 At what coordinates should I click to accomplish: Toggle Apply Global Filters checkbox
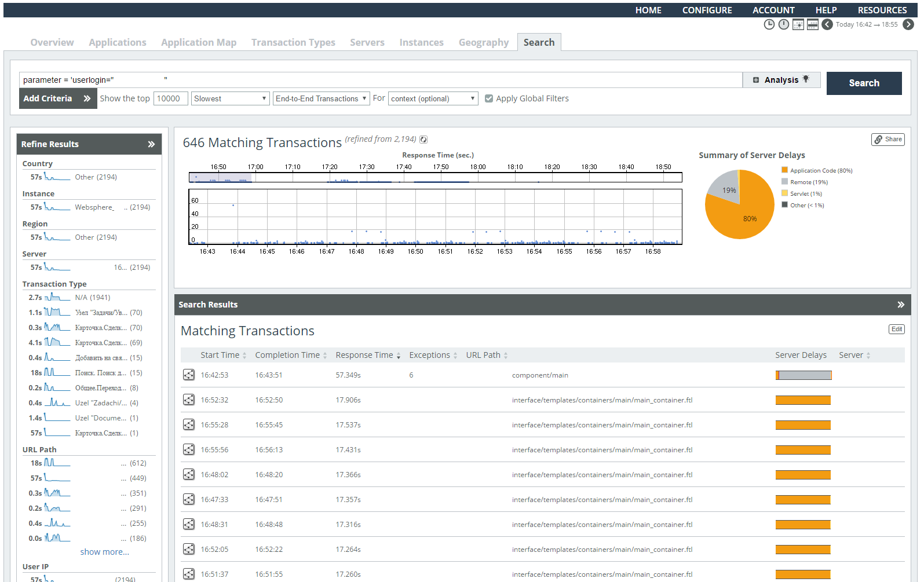(489, 98)
